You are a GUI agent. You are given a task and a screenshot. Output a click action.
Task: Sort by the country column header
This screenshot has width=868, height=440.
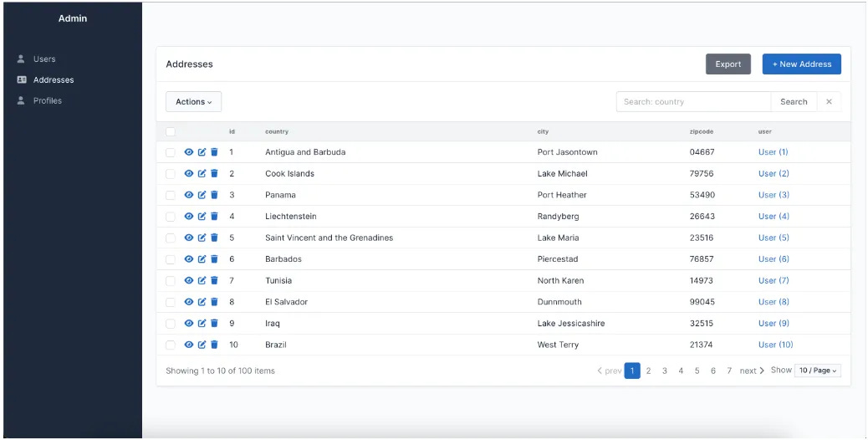[x=277, y=131]
